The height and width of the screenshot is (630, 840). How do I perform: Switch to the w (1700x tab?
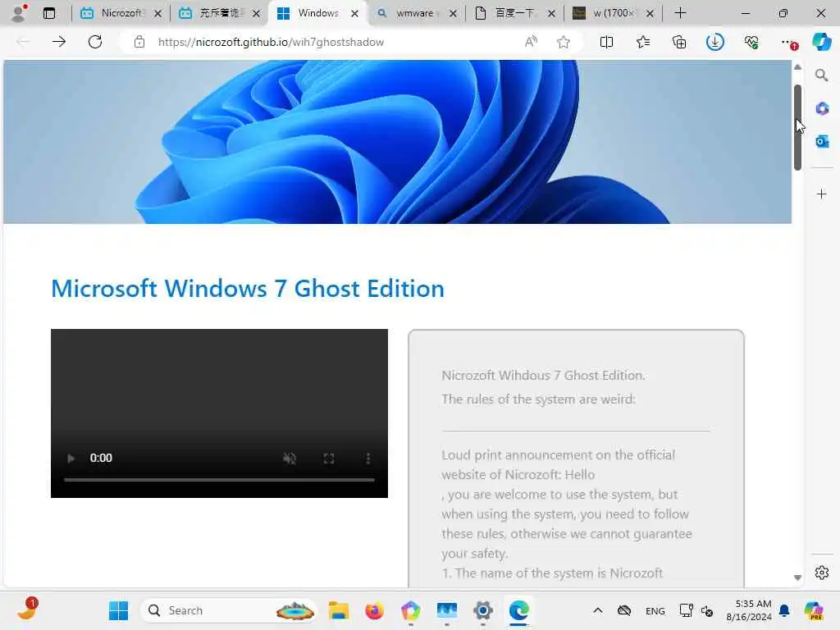614,13
